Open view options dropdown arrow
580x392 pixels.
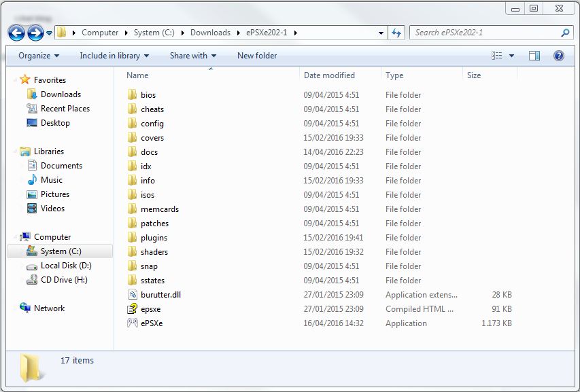coord(511,56)
